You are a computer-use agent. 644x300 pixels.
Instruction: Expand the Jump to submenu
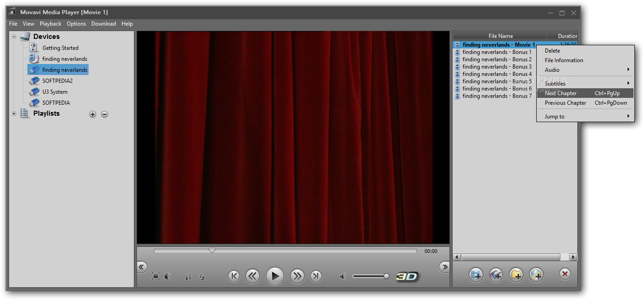[x=585, y=117]
